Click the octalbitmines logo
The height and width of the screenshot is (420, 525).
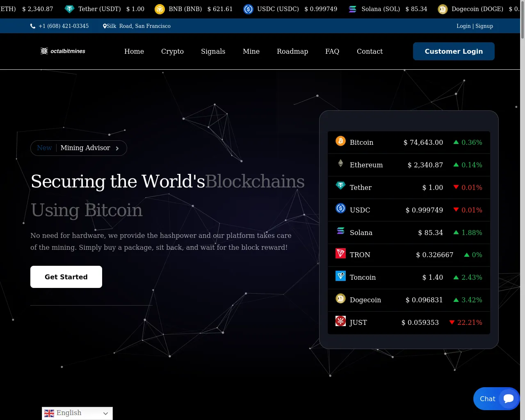[63, 51]
